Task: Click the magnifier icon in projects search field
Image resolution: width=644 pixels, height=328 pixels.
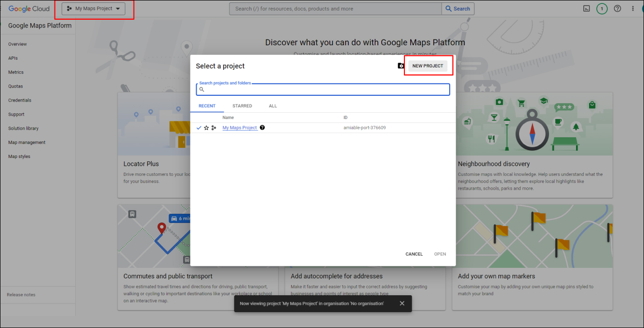Action: tap(202, 90)
